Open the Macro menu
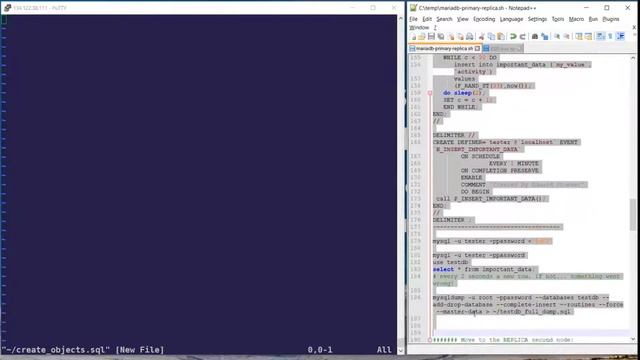Viewport: 640px width, 360px height. 576,19
